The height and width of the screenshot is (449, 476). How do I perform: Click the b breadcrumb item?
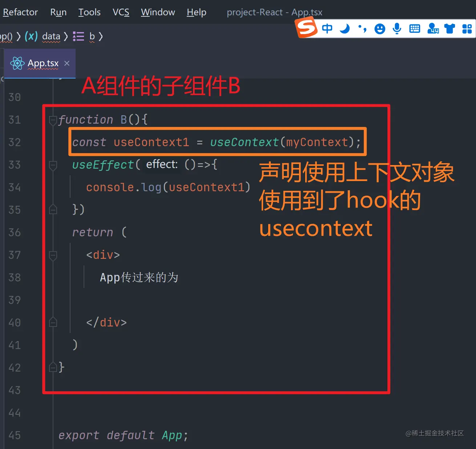tap(92, 36)
